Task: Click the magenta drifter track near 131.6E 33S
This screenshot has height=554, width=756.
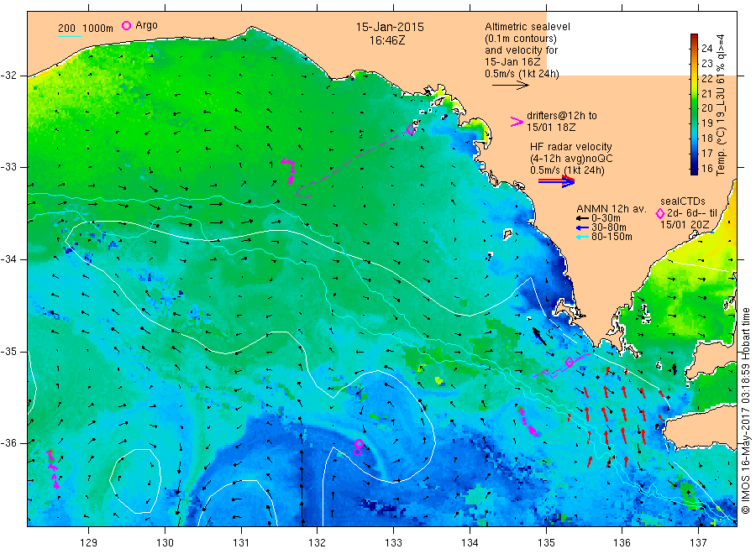Action: tap(289, 170)
